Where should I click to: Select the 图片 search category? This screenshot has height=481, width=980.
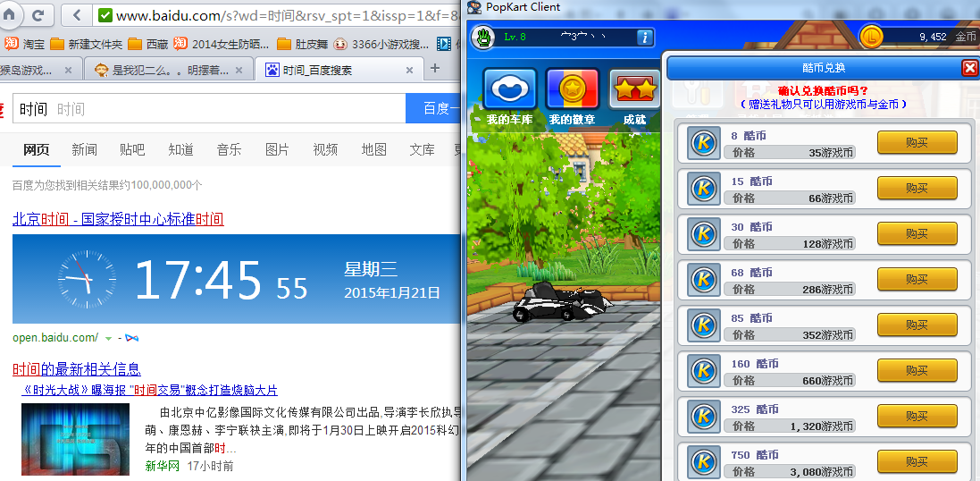pyautogui.click(x=277, y=149)
